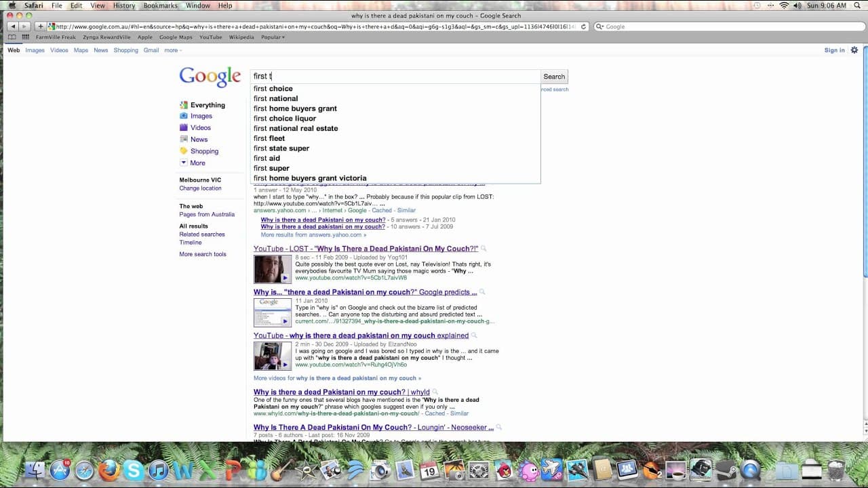Click the Google logo
Image resolution: width=868 pixels, height=488 pixels.
coord(210,77)
